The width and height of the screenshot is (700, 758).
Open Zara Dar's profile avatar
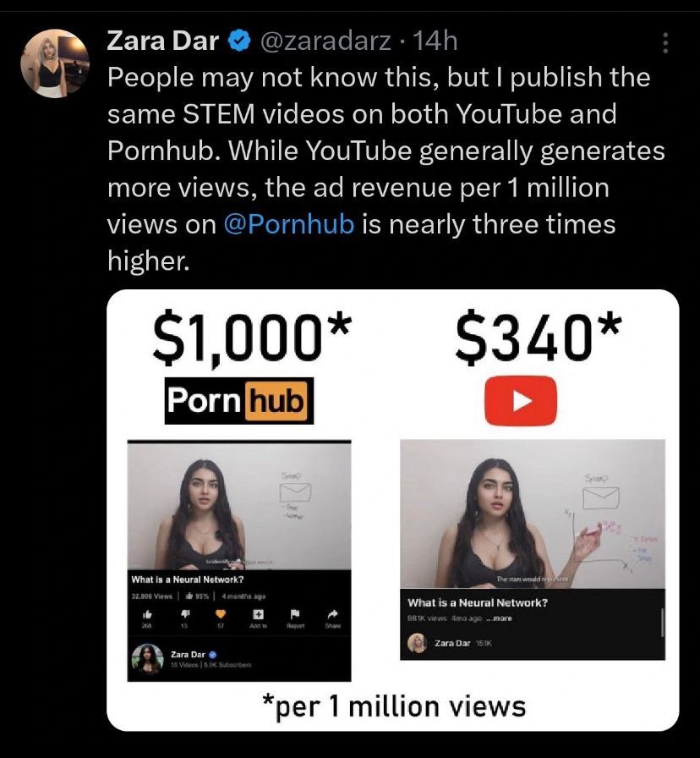tap(55, 63)
